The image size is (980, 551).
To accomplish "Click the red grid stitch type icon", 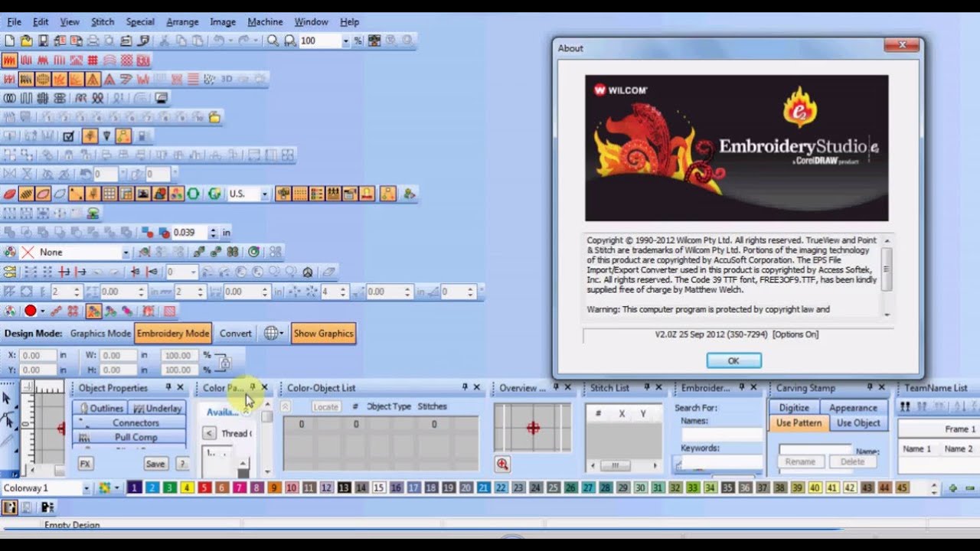I will (x=93, y=60).
